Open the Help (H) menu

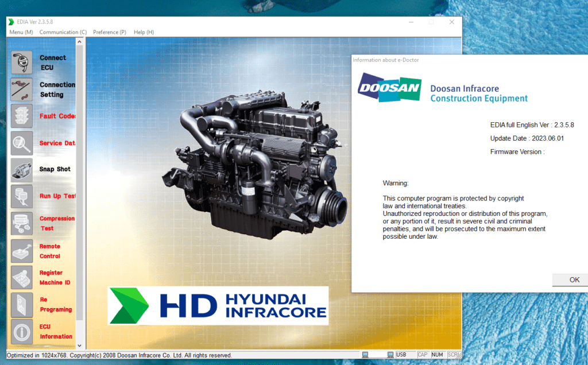click(x=144, y=32)
